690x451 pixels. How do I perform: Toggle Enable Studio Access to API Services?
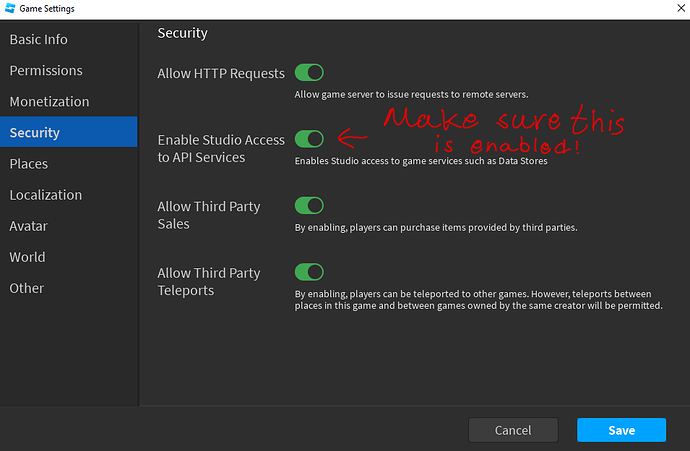coord(309,139)
